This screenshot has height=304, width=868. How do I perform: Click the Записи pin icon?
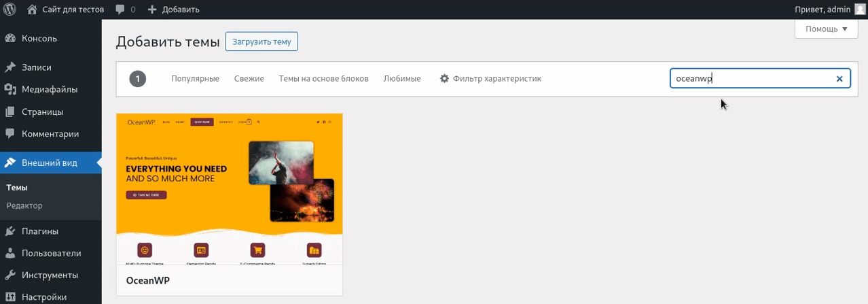tap(10, 67)
